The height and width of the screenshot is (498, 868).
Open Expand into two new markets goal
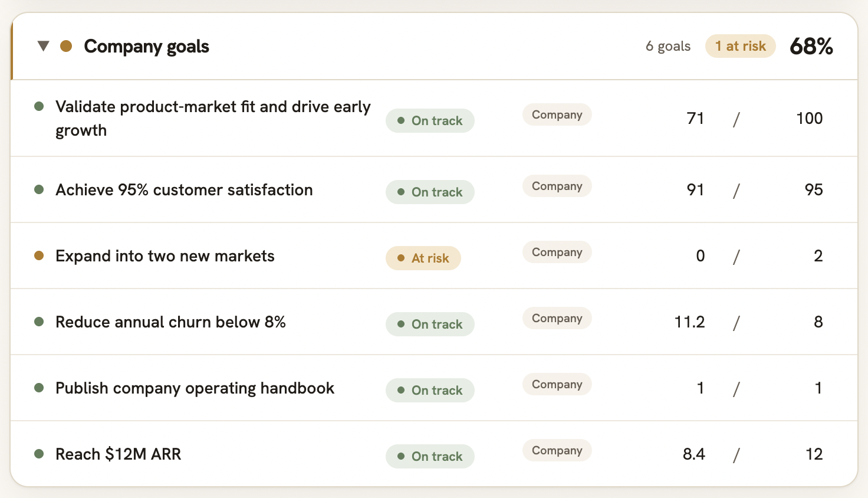tap(165, 255)
